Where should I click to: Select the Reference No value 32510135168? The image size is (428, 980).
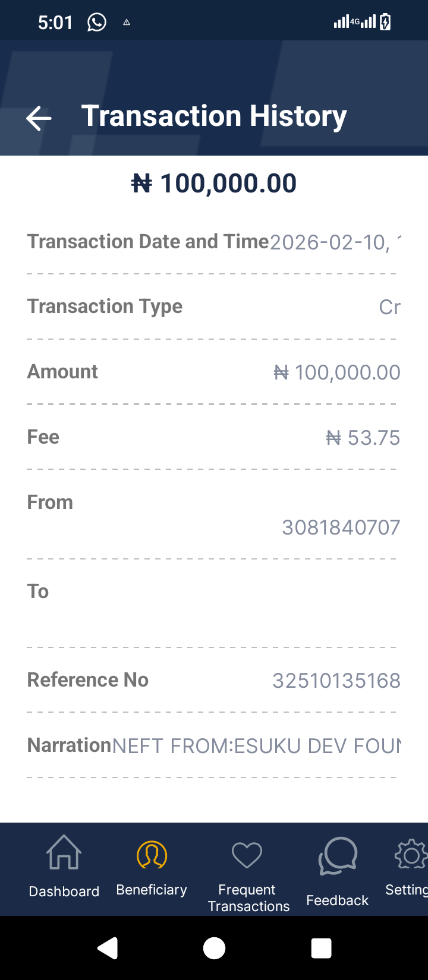tap(336, 681)
